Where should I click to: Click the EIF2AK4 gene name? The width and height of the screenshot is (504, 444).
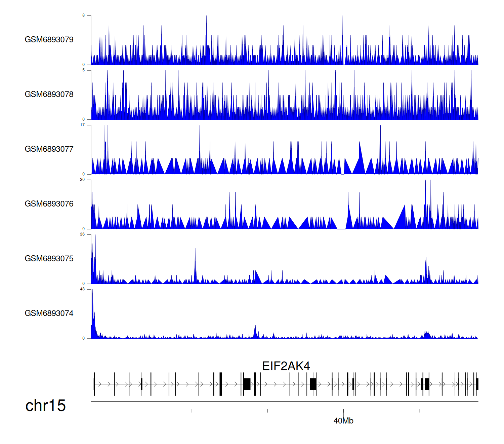tap(286, 366)
